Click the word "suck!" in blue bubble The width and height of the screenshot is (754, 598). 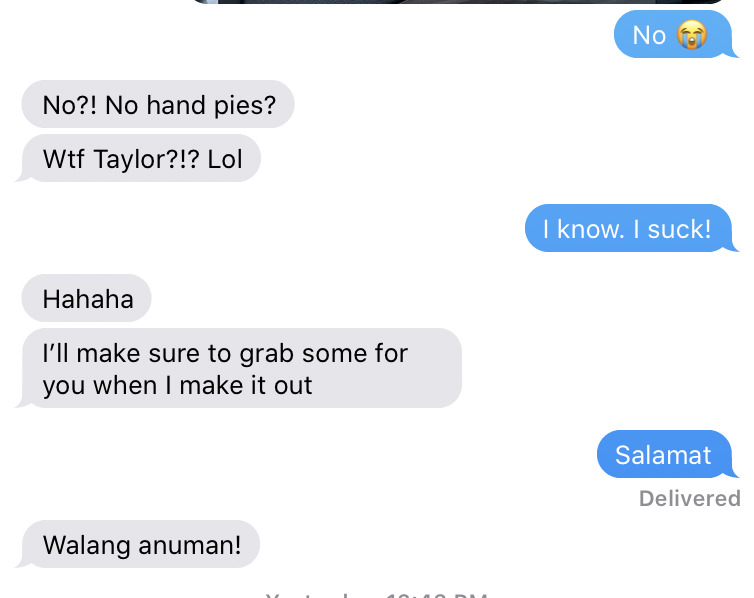click(679, 229)
